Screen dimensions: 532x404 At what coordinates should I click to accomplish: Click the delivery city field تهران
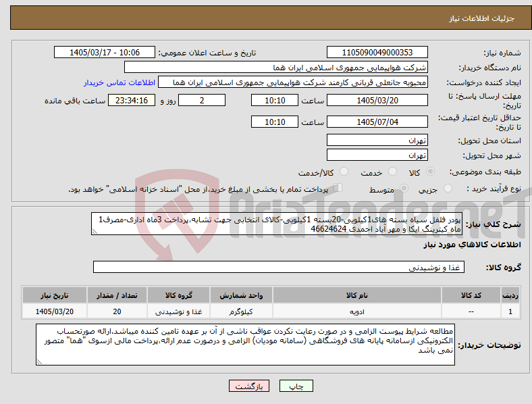377,155
